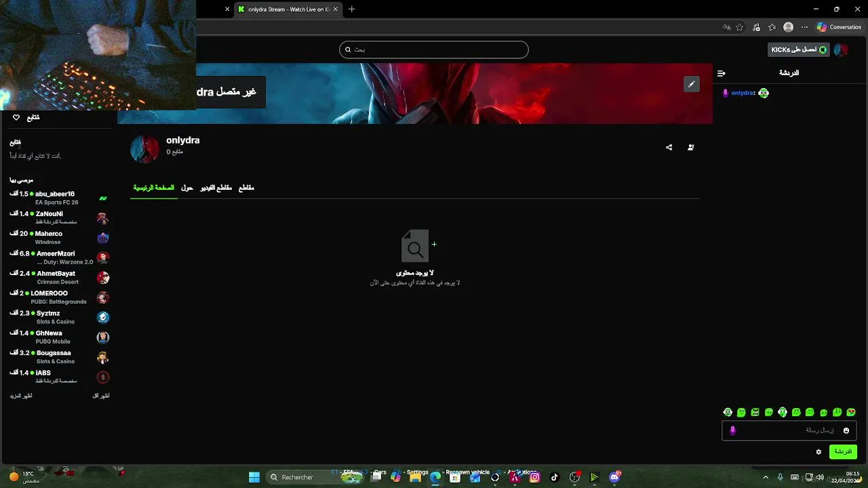Click the onlydra channel name heading
Screen dimensions: 868x488
click(183, 140)
